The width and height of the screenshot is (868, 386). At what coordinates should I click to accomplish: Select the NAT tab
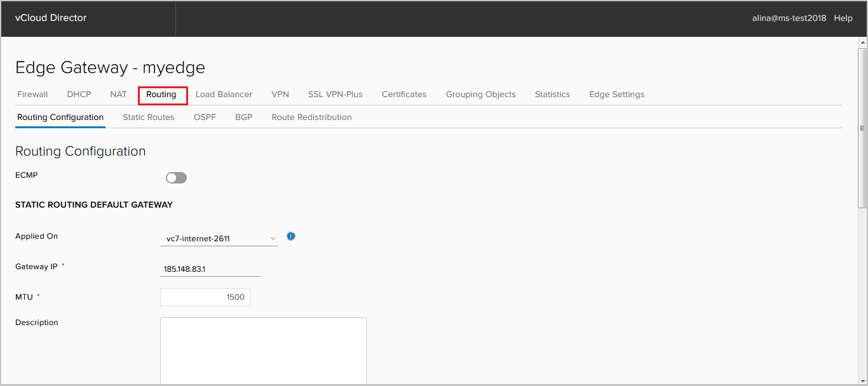coord(118,95)
